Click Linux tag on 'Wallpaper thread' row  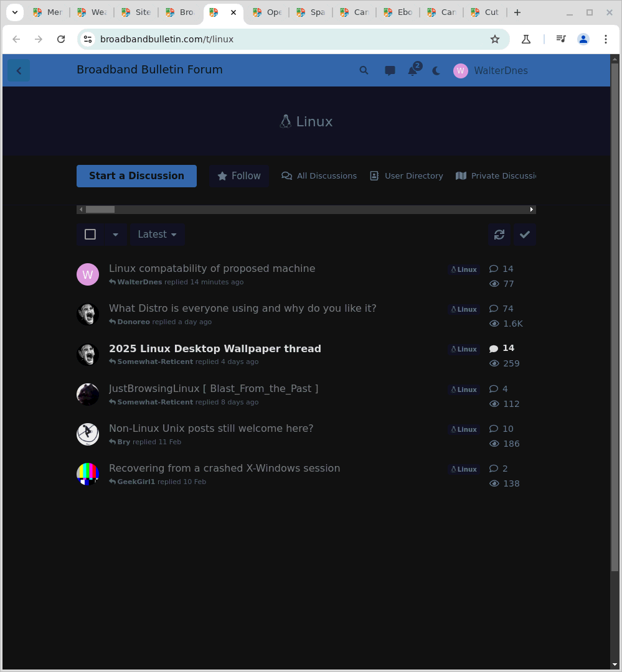tap(464, 349)
